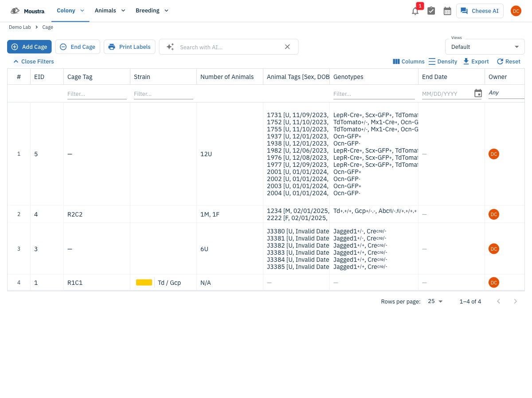Click the yellow Td / Gcp strain swatch
Viewport: 532px width, 398px height.
tap(144, 283)
